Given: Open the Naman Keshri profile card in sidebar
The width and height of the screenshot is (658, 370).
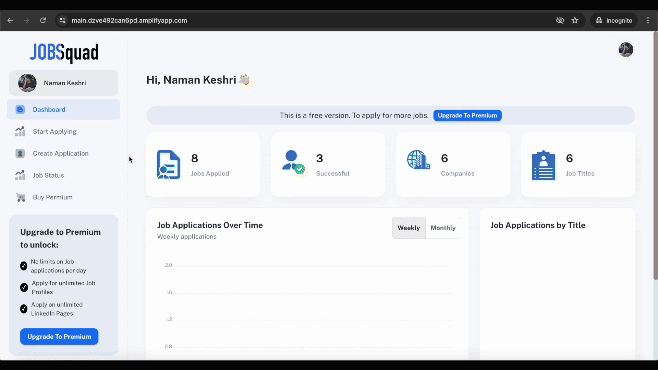Looking at the screenshot, I should click(x=63, y=83).
